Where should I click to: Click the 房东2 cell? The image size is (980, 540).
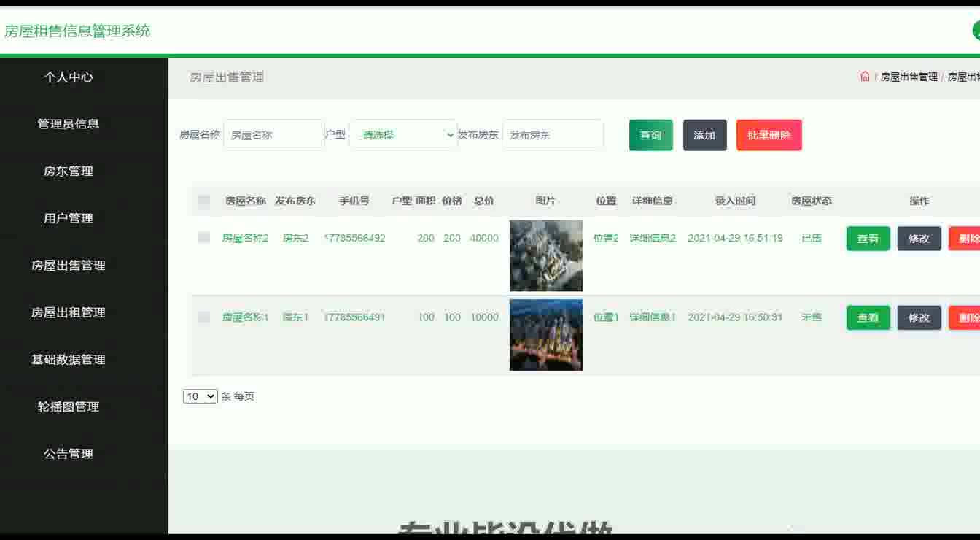pos(296,238)
